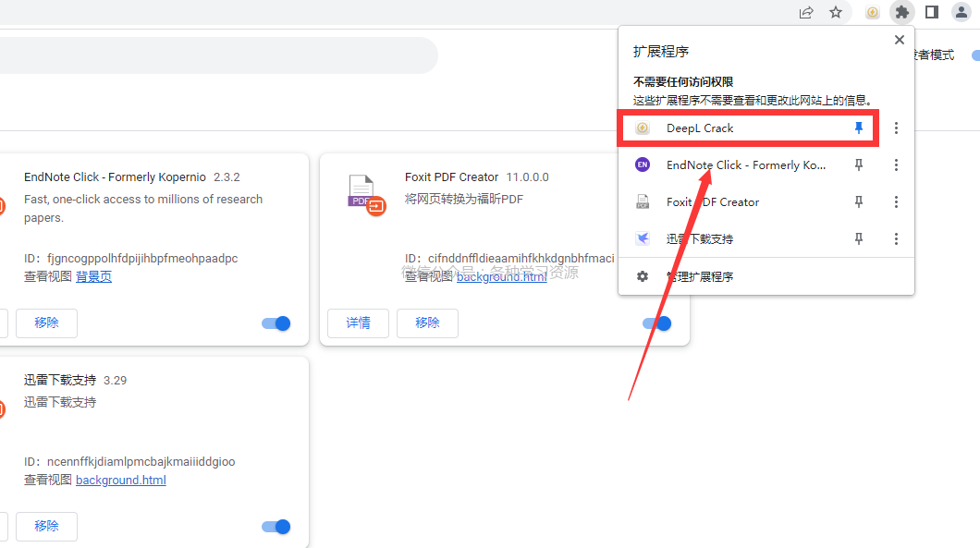Disable the Foxit PDF Creator toggle
The width and height of the screenshot is (980, 548).
pos(656,323)
